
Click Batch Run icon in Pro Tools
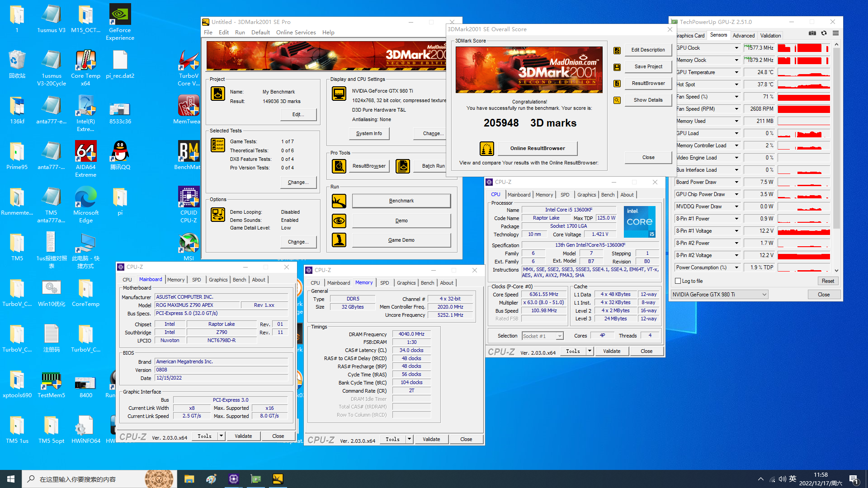pos(403,166)
